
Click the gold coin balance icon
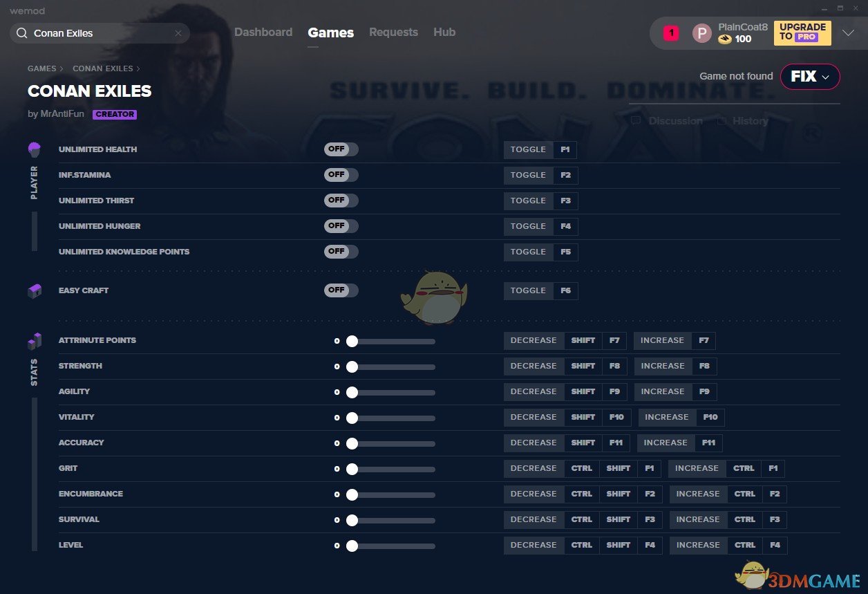tap(724, 39)
